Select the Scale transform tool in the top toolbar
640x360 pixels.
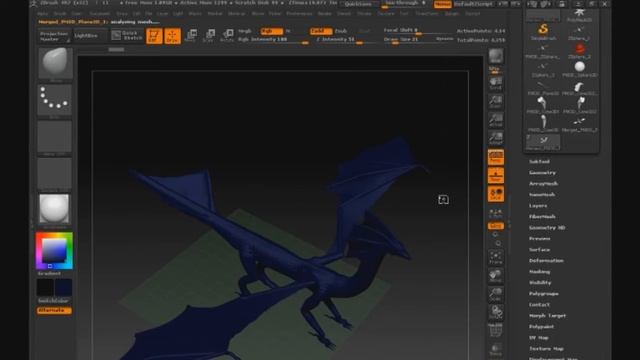pyautogui.click(x=209, y=36)
